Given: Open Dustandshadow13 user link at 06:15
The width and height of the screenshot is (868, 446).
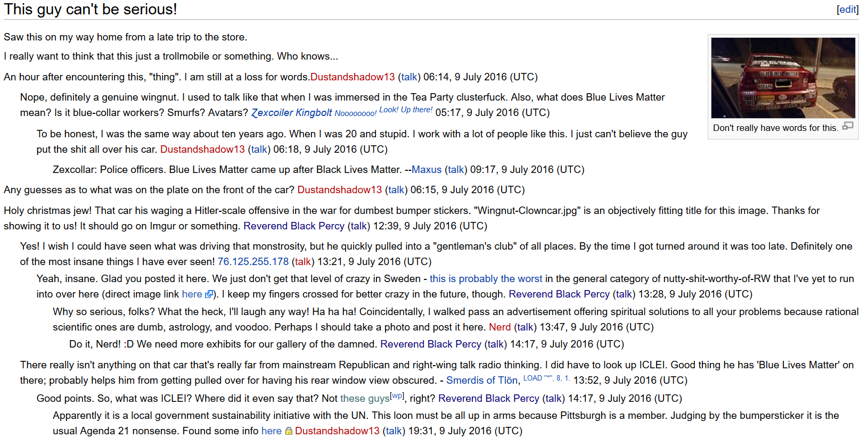Looking at the screenshot, I should tap(340, 190).
